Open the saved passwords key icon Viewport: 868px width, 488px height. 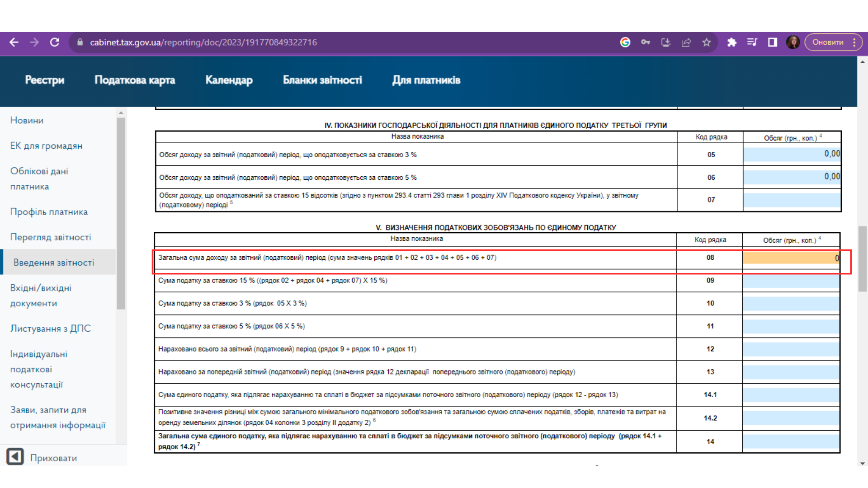pos(646,42)
